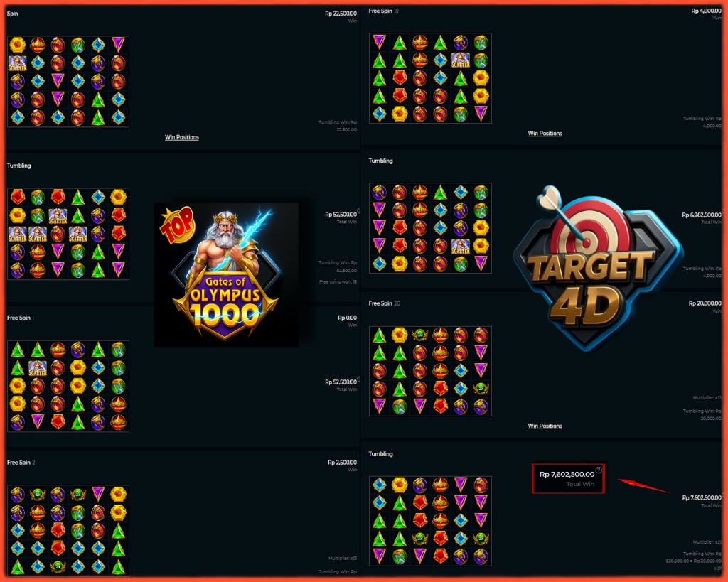Screen dimensions: 728x582
Task: Click the Scatter symbol in Free Spin 1 grid
Action: pyautogui.click(x=38, y=369)
